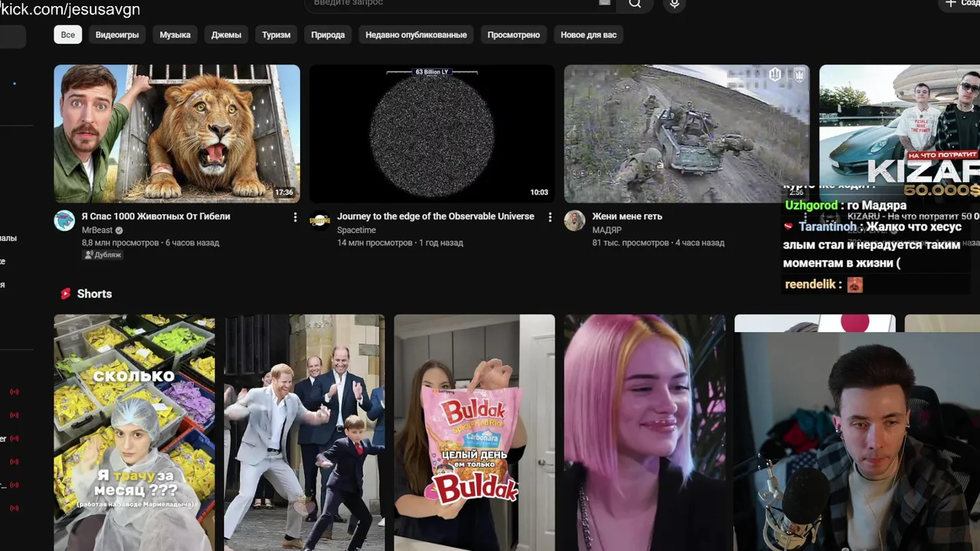Click the 'Дубляж' dubbed audio badge
Image resolution: width=980 pixels, height=551 pixels.
pos(103,255)
